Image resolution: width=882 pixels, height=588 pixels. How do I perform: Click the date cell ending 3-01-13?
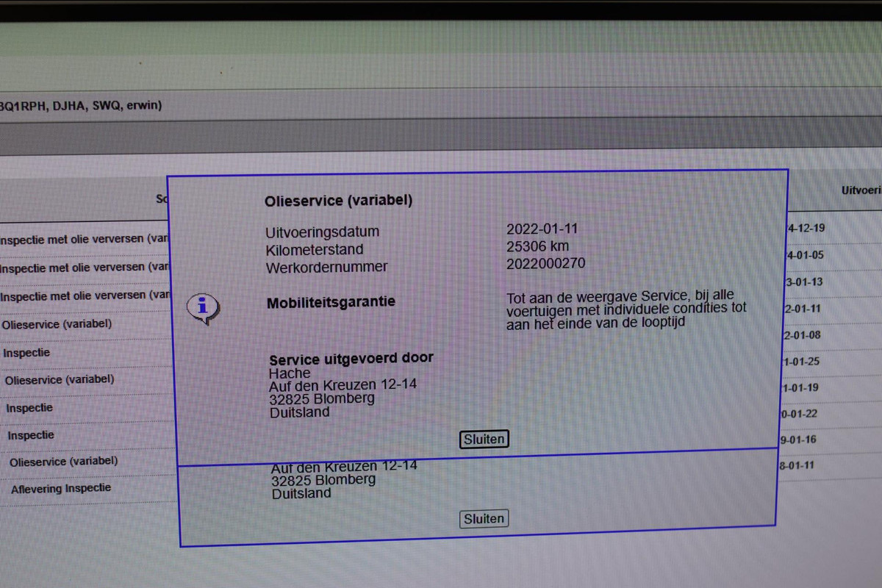(x=804, y=282)
